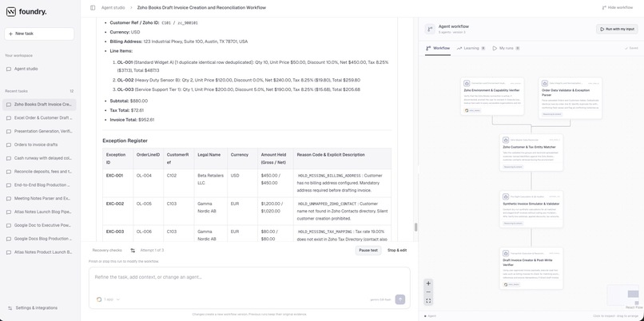Open the Google Docs Blog Production task
Screen dimensions: 644x321
39,239
